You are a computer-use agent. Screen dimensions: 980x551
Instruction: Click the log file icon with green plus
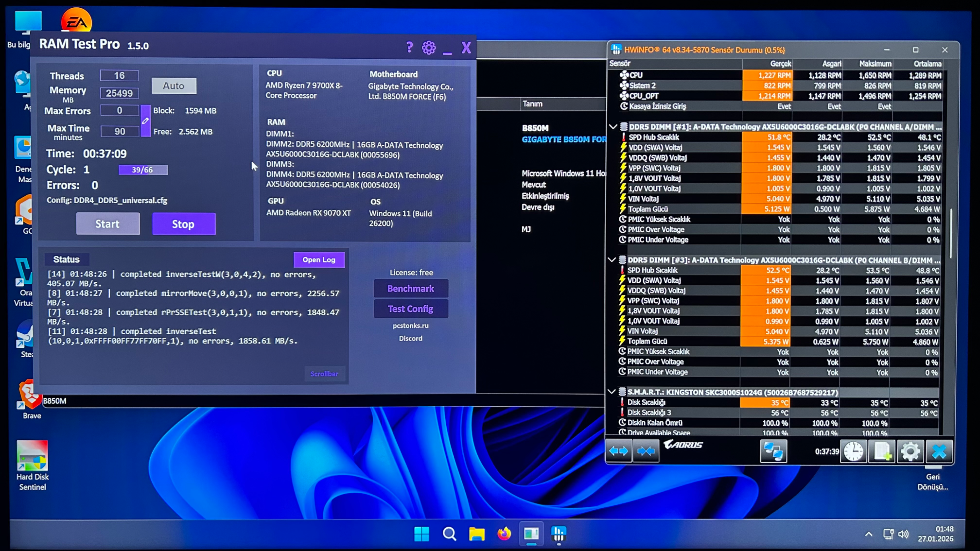[x=882, y=451]
